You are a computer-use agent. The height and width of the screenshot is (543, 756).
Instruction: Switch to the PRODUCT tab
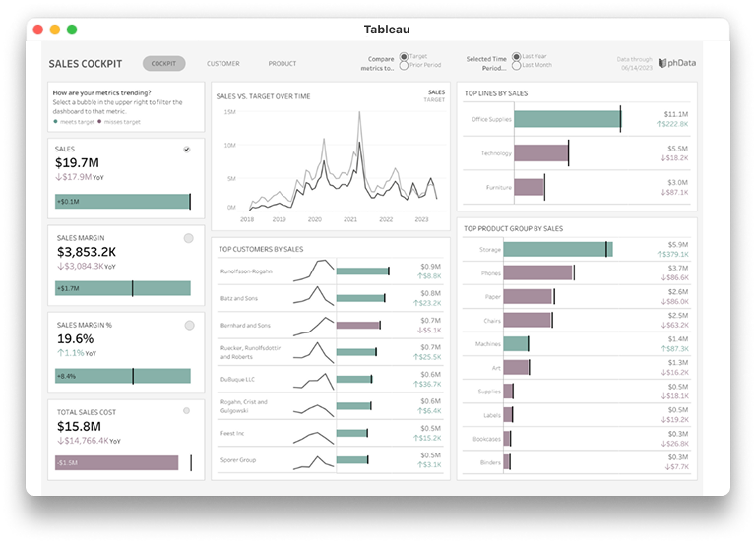pos(283,63)
